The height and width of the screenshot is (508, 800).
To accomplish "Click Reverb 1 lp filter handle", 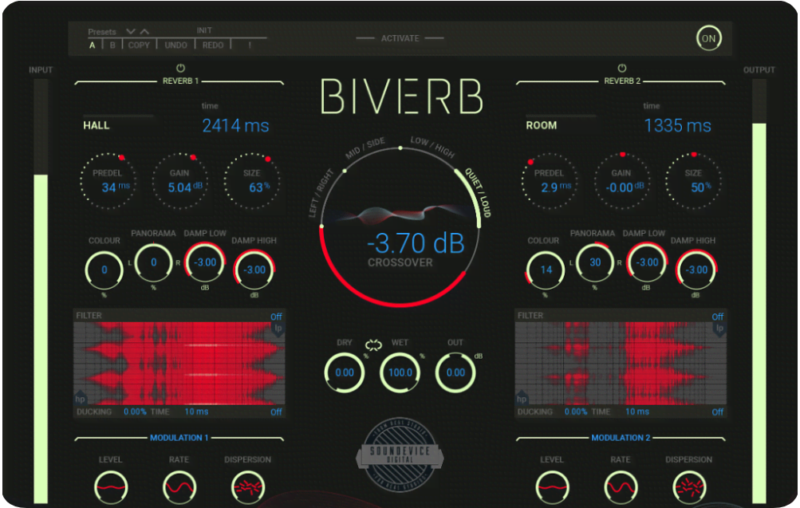I will 278,329.
